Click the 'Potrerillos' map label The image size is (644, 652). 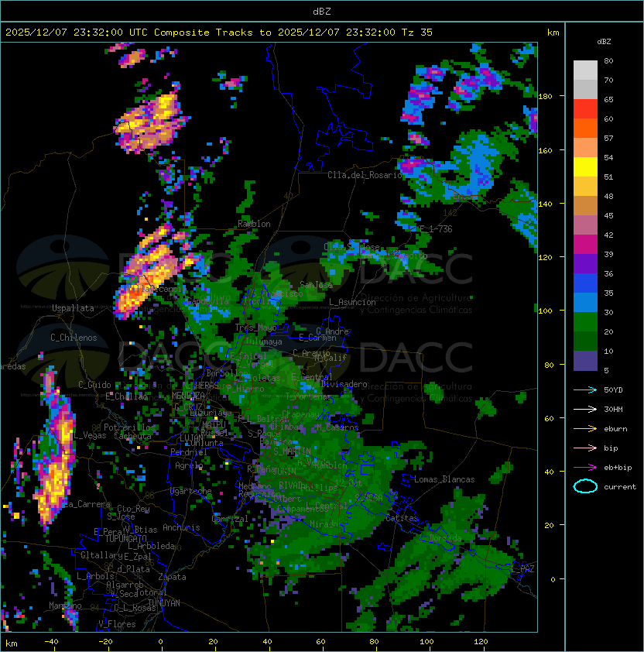[x=129, y=427]
